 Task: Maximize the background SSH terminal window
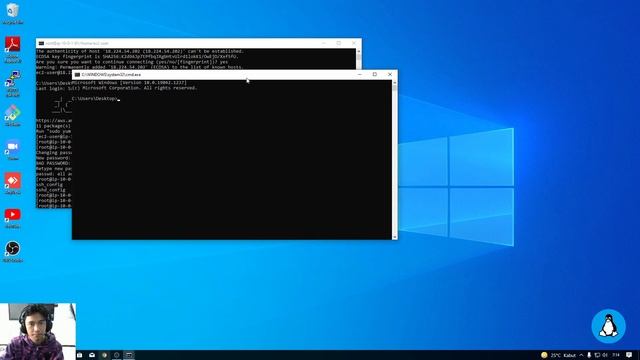pos(339,43)
